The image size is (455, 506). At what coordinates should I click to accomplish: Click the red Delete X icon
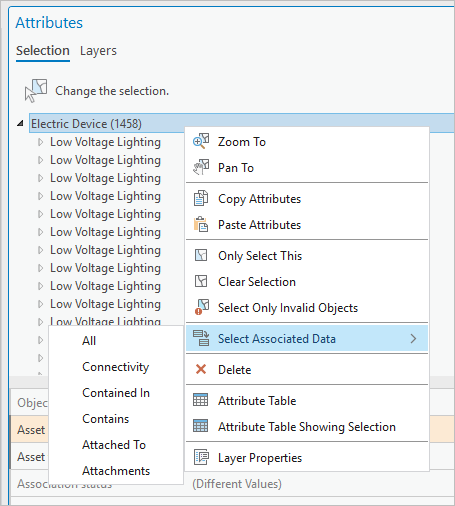tap(201, 369)
